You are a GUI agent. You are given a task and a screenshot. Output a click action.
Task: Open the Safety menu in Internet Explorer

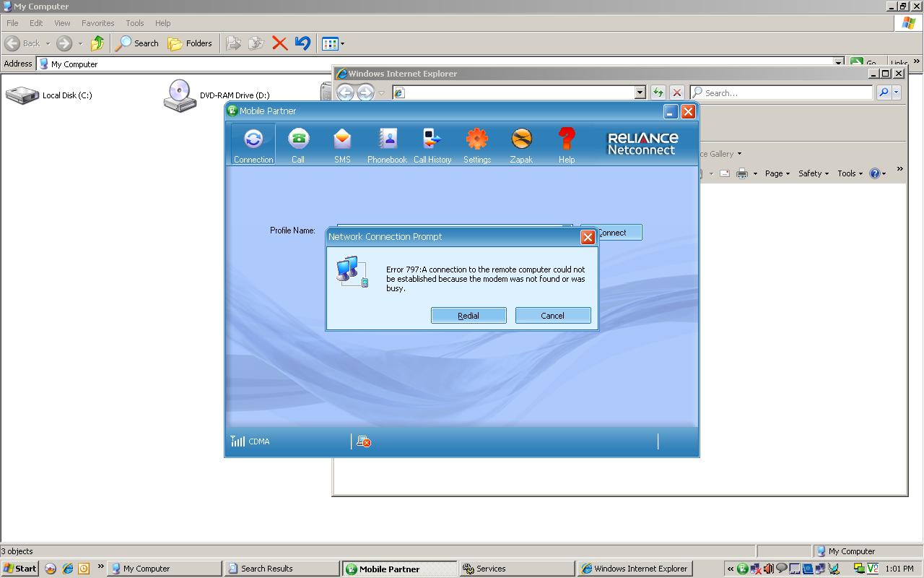(x=814, y=173)
